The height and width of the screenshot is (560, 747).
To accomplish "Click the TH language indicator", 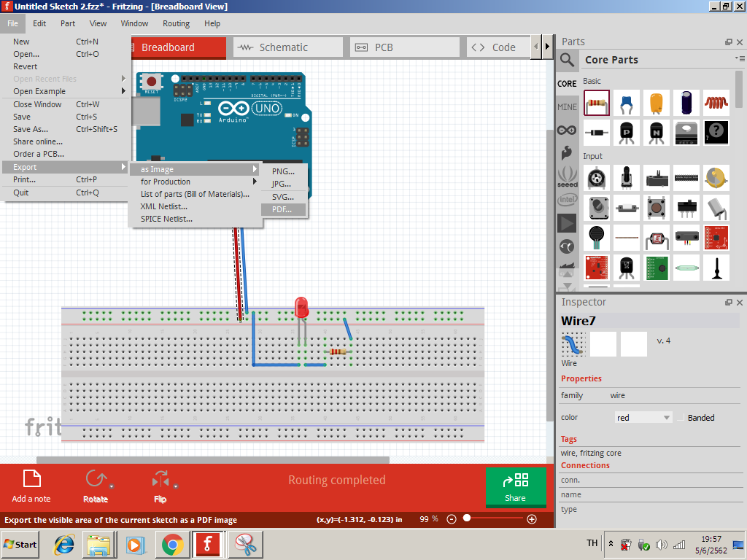I will [592, 542].
